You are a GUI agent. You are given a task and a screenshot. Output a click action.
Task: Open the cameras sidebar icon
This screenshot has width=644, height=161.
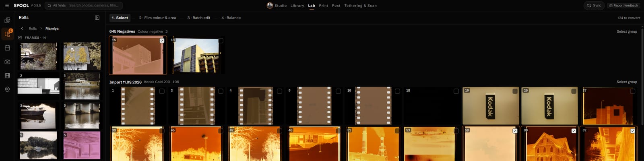tap(7, 62)
